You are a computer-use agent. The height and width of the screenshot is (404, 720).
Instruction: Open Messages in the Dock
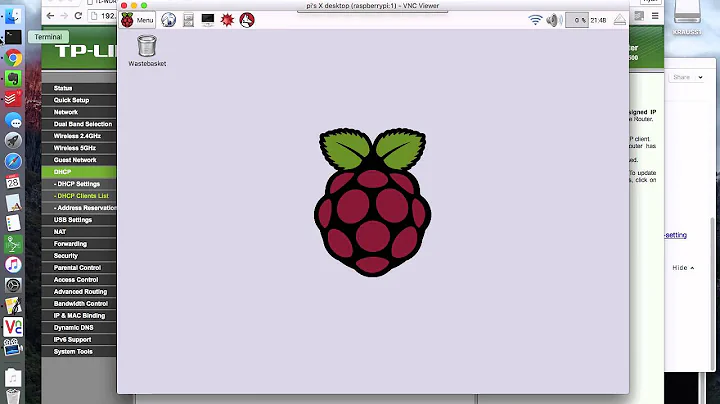pos(13,121)
